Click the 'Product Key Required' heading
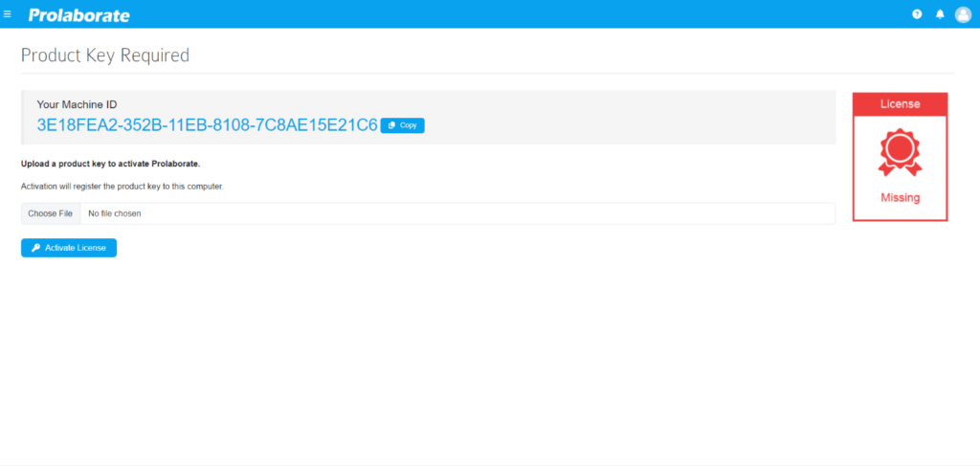 pyautogui.click(x=105, y=55)
